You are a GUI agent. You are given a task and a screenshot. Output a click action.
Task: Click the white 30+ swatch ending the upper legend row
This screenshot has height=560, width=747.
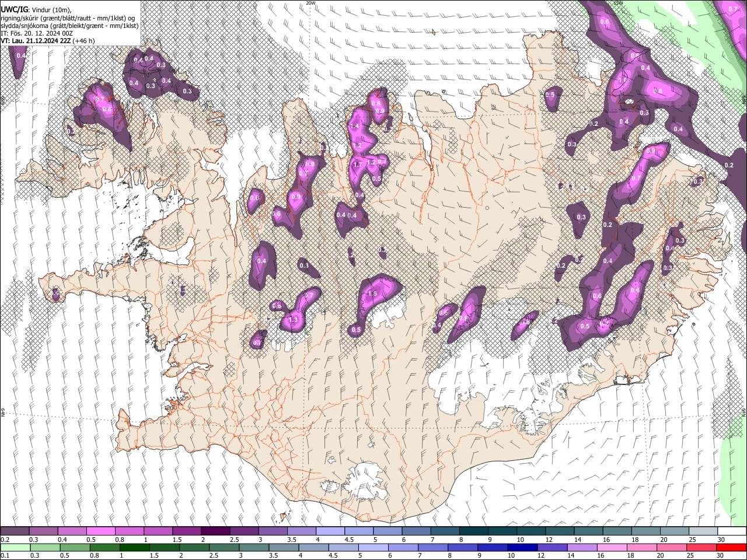tap(731, 531)
